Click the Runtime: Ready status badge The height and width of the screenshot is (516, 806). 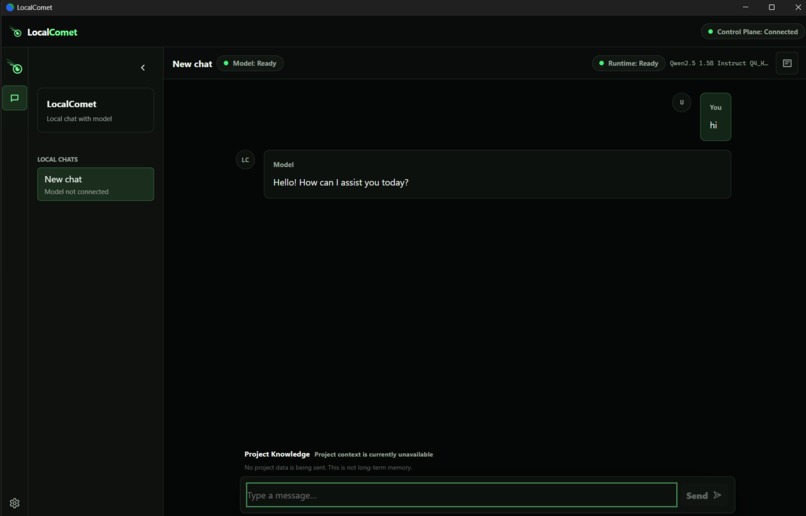click(629, 63)
